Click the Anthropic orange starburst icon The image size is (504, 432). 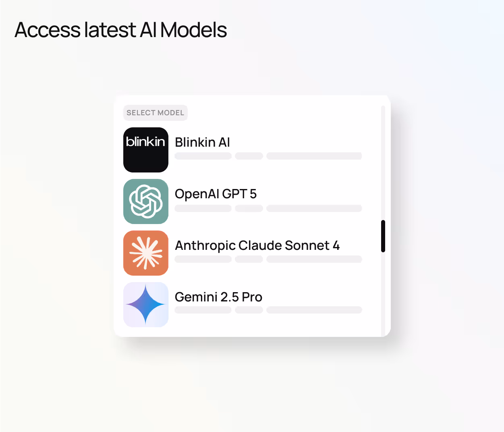(x=146, y=253)
